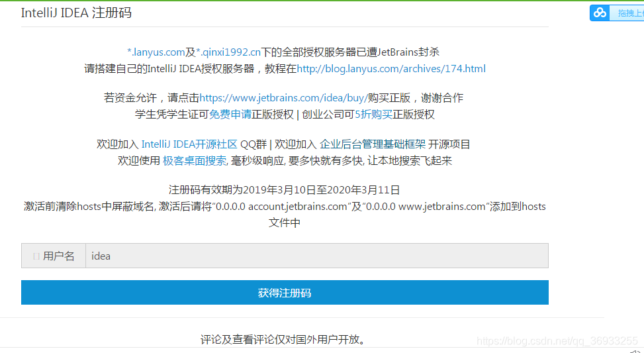This screenshot has width=644, height=353.
Task: Click the hosts instruction text mentioning account.jetbrains.com
Action: pyautogui.click(x=285, y=214)
